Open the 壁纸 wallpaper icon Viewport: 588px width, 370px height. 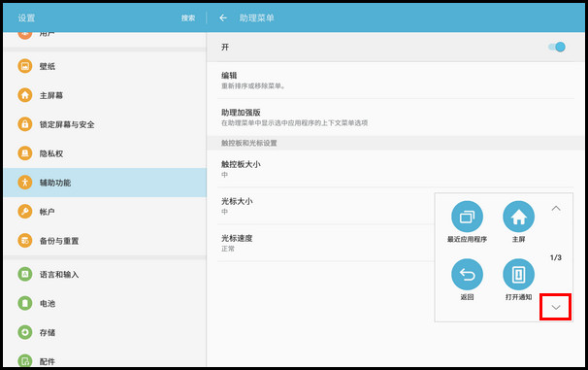pyautogui.click(x=25, y=66)
